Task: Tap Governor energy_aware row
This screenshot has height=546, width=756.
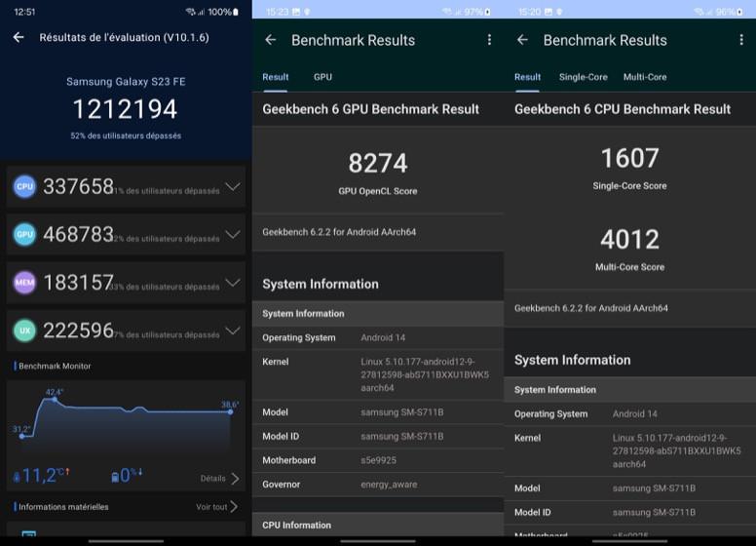Action: tap(378, 485)
